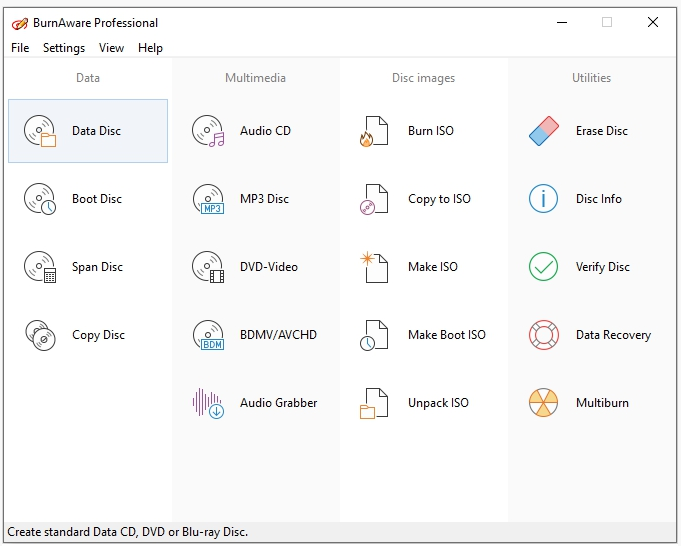This screenshot has height=546, width=681.
Task: Click the 'BurnAware Professional' window title
Action: coord(95,23)
